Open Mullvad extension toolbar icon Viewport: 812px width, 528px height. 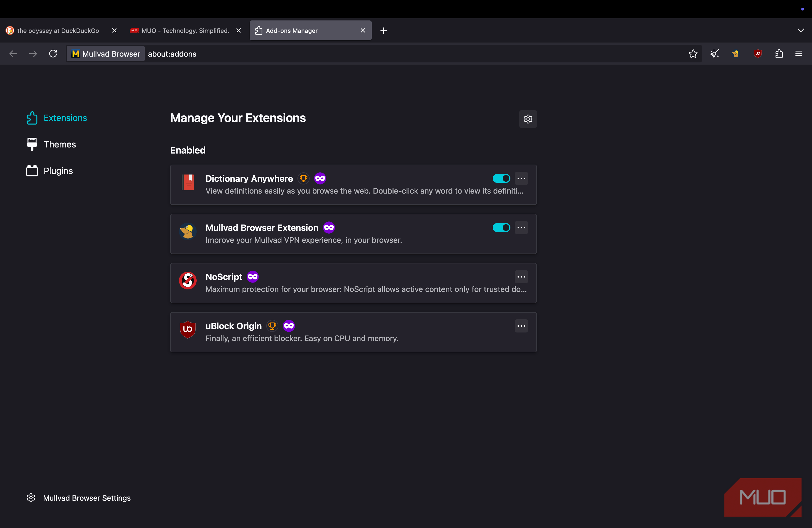(x=735, y=54)
